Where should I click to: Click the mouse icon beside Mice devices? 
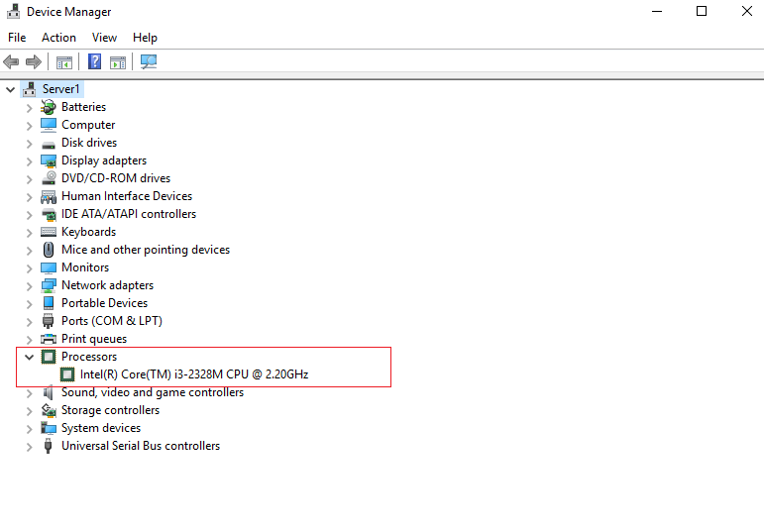click(x=49, y=250)
